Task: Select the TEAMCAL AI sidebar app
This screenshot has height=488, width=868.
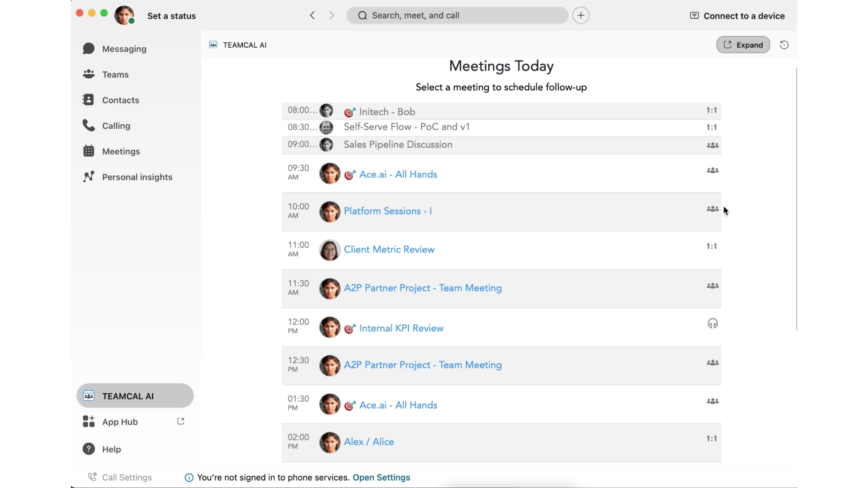Action: [x=135, y=396]
